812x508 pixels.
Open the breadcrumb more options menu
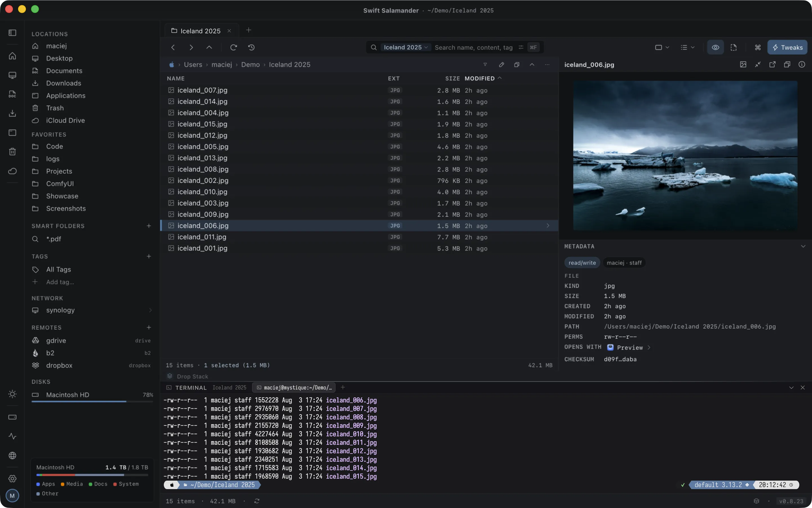pos(547,65)
